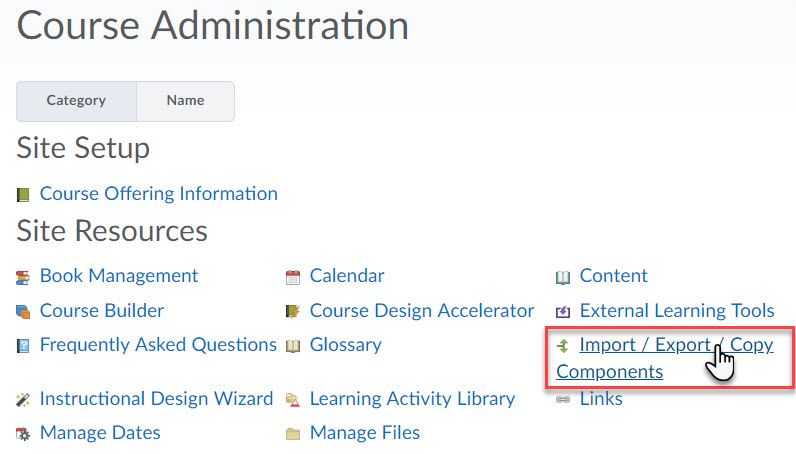This screenshot has width=796, height=454.
Task: Open the Learning Activity Library link
Action: pyautogui.click(x=412, y=399)
